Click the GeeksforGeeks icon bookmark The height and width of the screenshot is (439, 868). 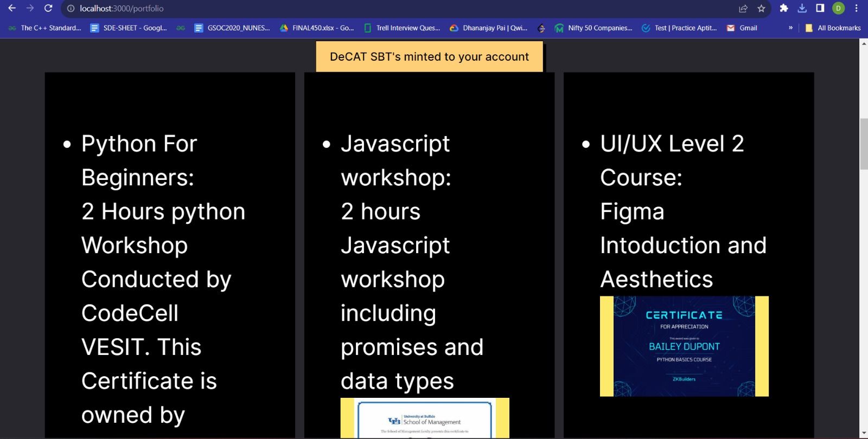(x=181, y=28)
